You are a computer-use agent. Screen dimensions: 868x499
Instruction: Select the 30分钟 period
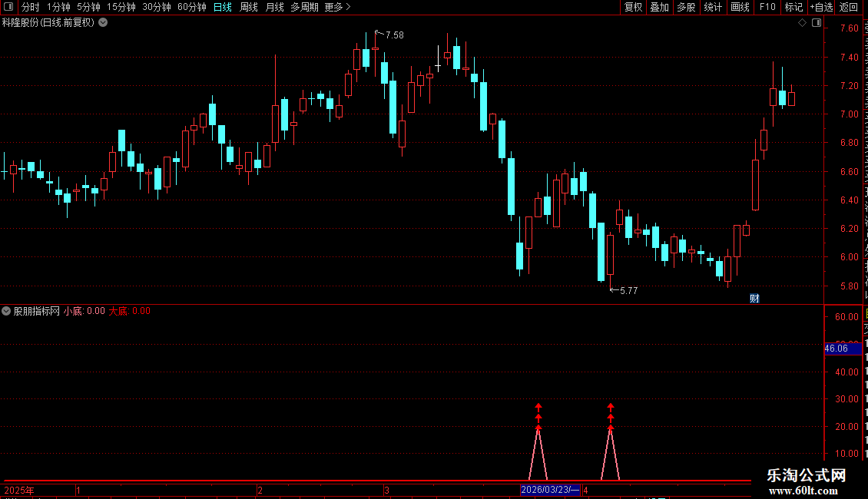click(157, 7)
